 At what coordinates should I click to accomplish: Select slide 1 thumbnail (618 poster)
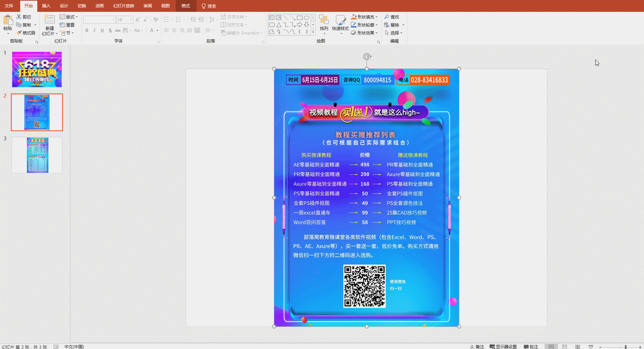click(x=37, y=69)
